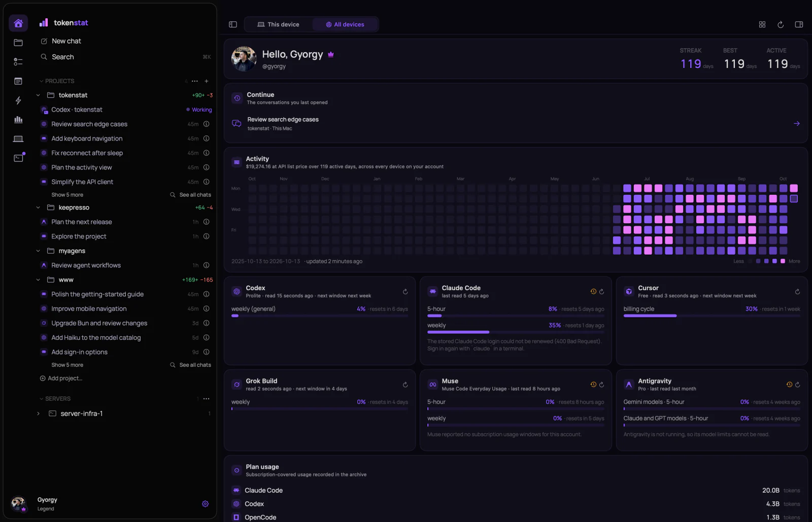Viewport: 812px width, 522px height.
Task: Open the laptop devices icon in rail
Action: (18, 139)
